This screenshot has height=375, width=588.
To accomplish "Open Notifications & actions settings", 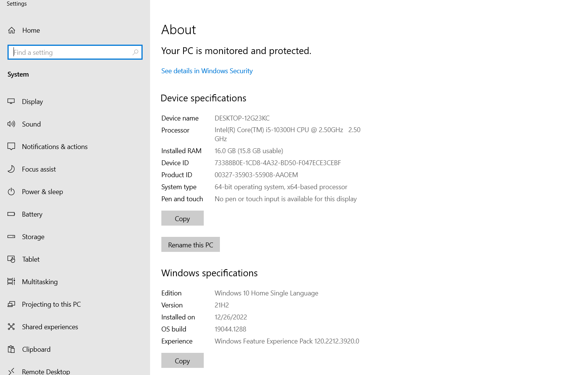I will click(54, 147).
